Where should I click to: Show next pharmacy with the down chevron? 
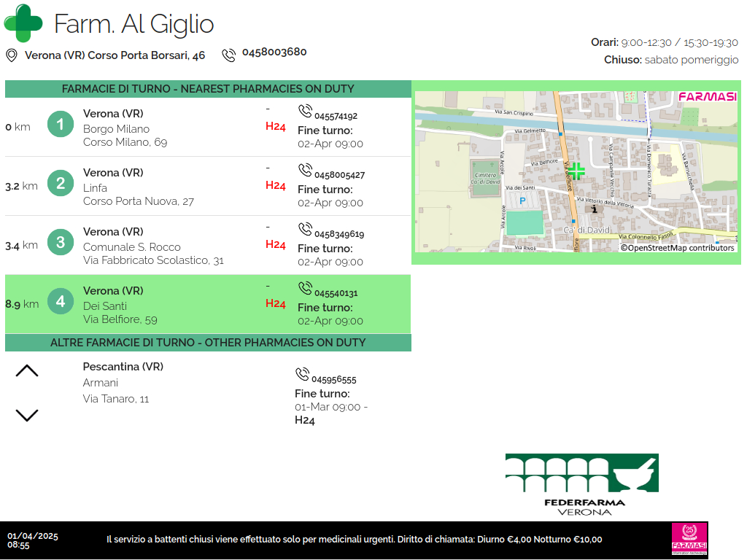(x=27, y=416)
